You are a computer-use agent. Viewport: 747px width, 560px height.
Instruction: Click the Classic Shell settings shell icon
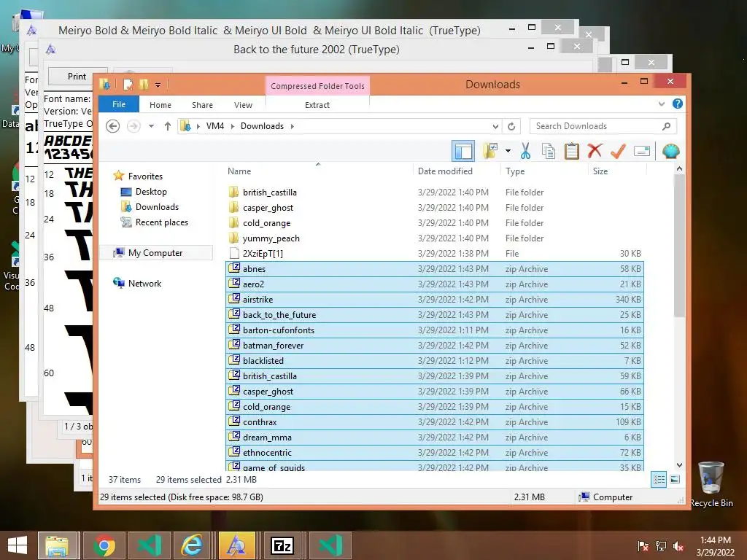pos(671,152)
